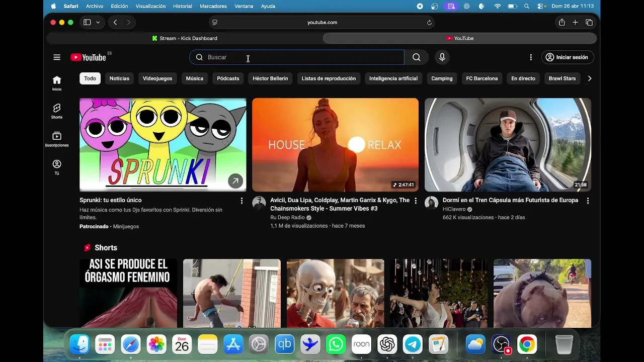
Task: Click the HiClavero channel avatar
Action: click(431, 203)
